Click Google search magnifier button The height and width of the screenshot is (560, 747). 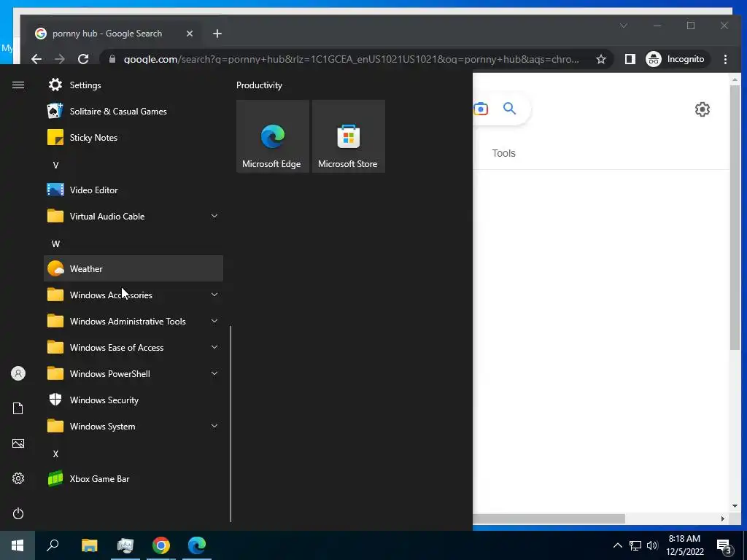click(x=509, y=109)
